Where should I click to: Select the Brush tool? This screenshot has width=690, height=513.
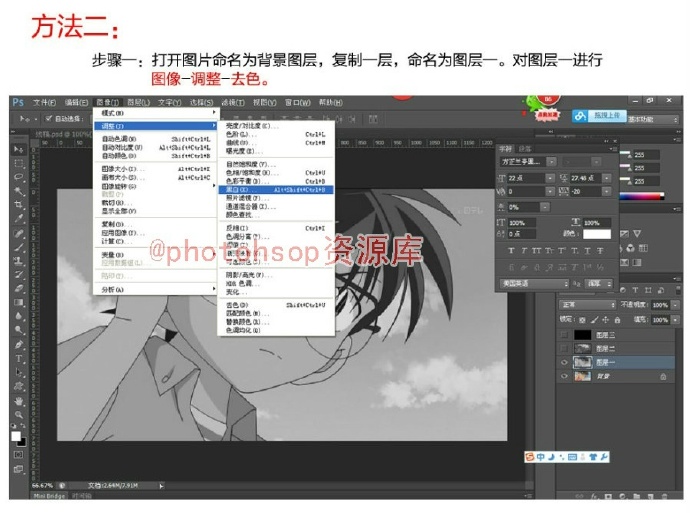pos(18,247)
